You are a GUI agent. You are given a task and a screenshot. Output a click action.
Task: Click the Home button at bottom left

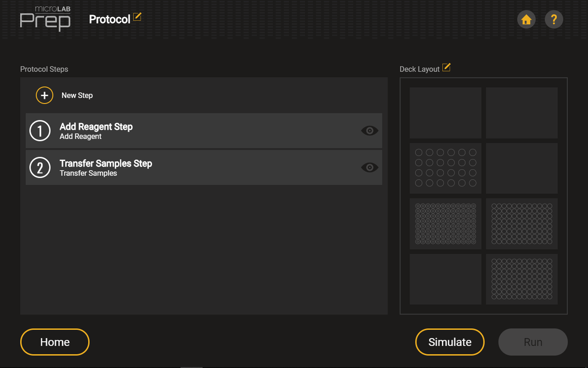click(x=55, y=342)
